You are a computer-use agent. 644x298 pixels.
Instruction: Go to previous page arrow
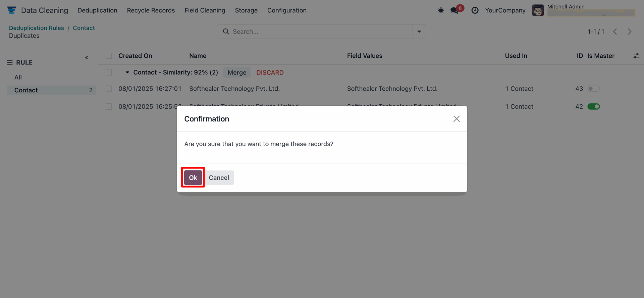pyautogui.click(x=615, y=32)
